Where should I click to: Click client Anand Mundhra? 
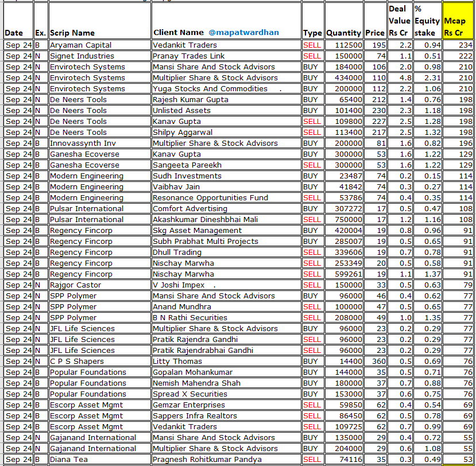click(x=226, y=307)
